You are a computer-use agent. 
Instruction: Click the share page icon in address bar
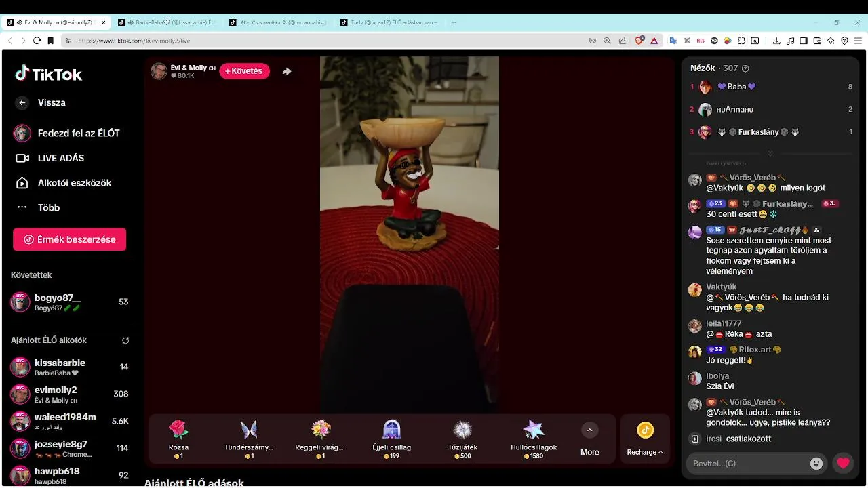click(x=623, y=41)
